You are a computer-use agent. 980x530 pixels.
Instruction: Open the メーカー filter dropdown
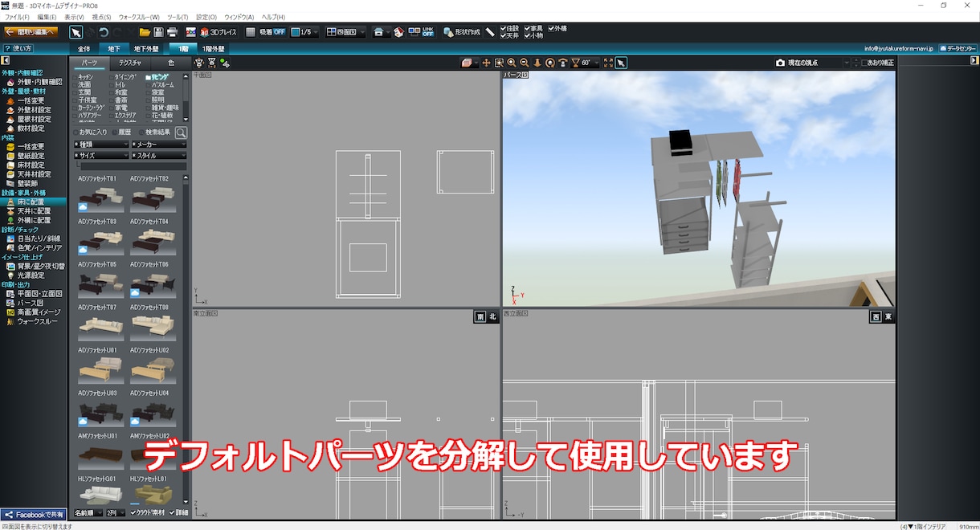click(158, 145)
